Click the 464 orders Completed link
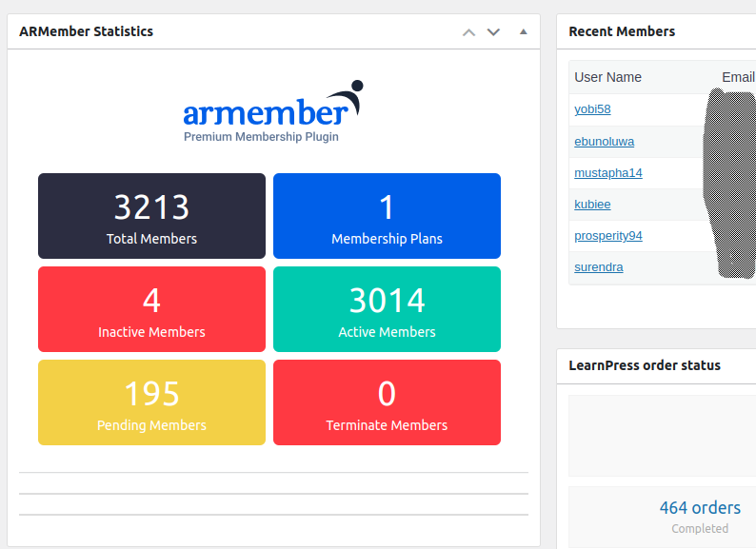This screenshot has height=549, width=756. click(700, 517)
